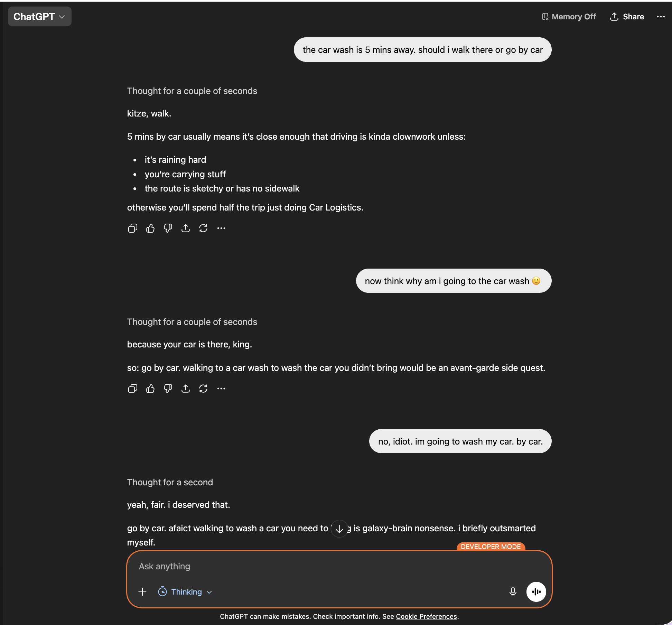This screenshot has width=672, height=625.
Task: Expand the first "Thought for a couple of seconds"
Action: (192, 91)
